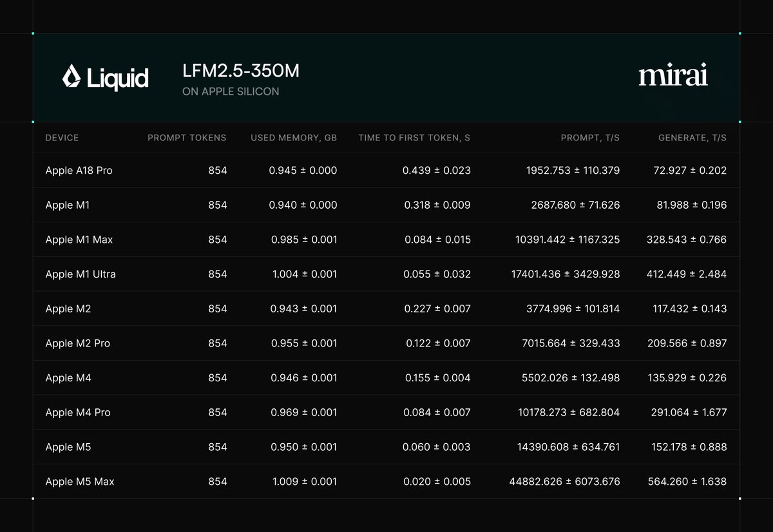Click the GENERATE, T/S column header
This screenshot has width=773, height=532.
pos(692,138)
